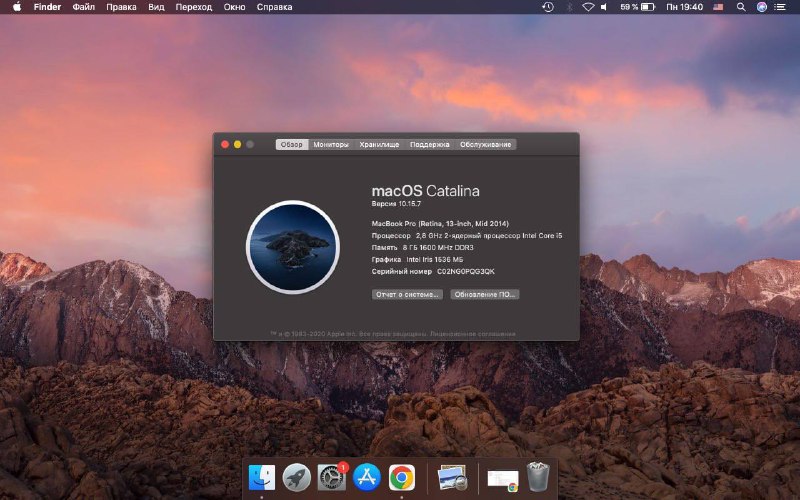This screenshot has height=500, width=800.
Task: Click serial number C02NG0PQG3QK
Action: [x=466, y=271]
